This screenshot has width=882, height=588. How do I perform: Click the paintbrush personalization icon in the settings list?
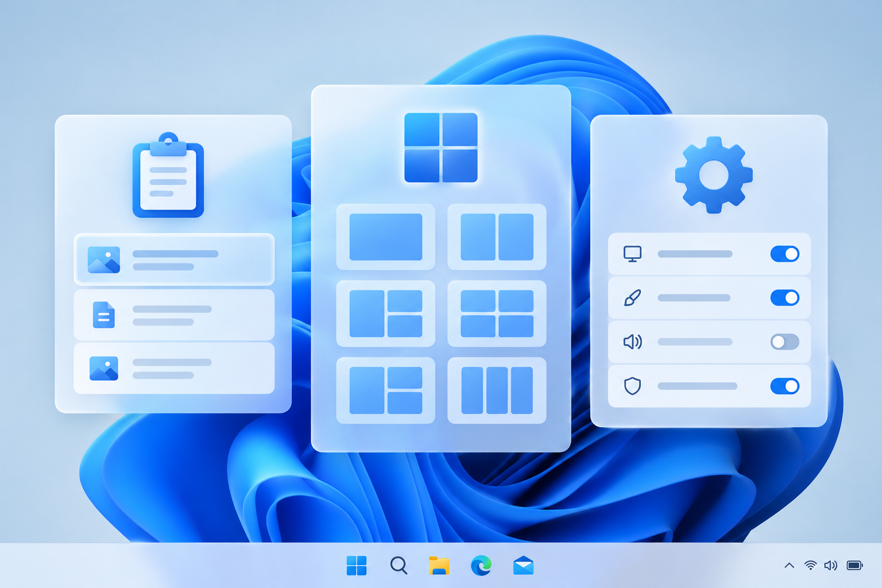tap(632, 298)
